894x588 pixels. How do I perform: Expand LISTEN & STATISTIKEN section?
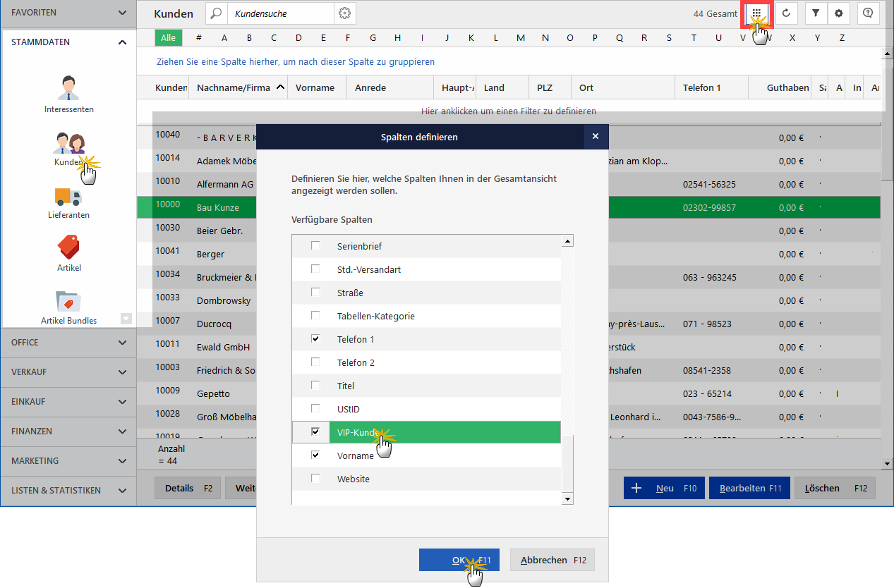[x=68, y=491]
